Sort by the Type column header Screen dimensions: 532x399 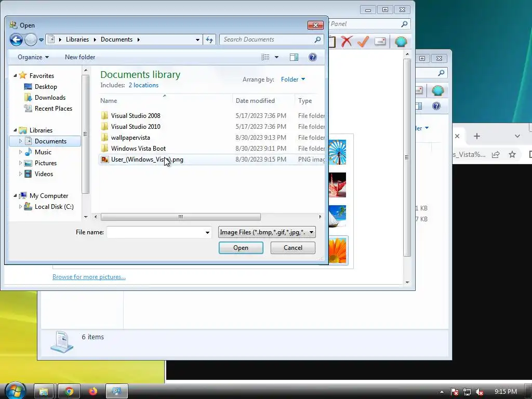[310, 100]
